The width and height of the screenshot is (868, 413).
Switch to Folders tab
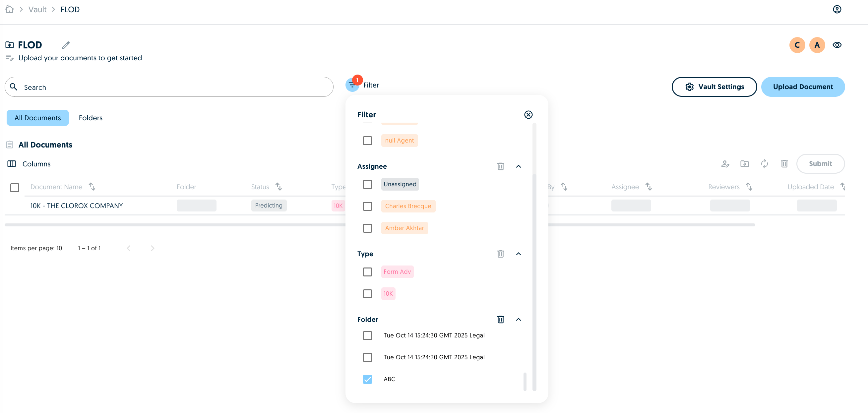click(91, 118)
